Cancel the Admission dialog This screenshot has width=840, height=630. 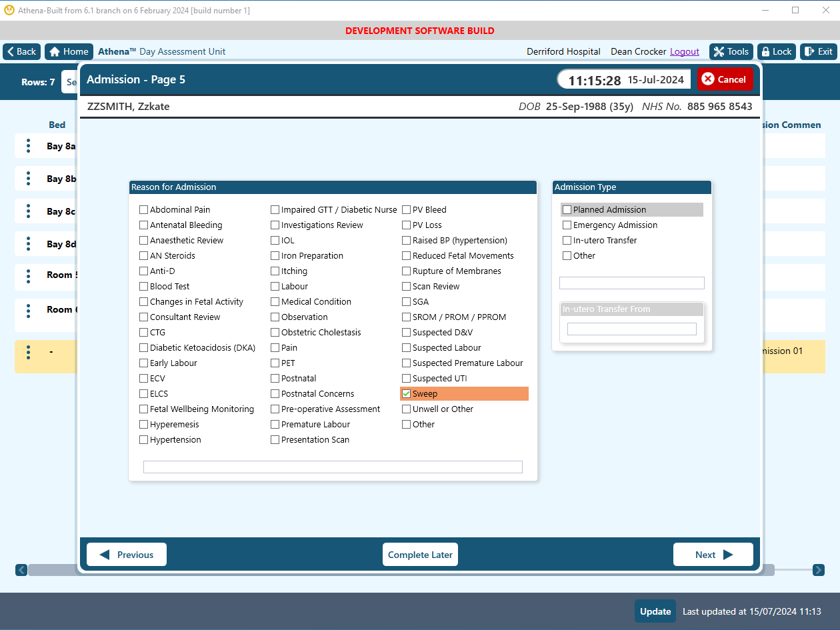point(725,79)
